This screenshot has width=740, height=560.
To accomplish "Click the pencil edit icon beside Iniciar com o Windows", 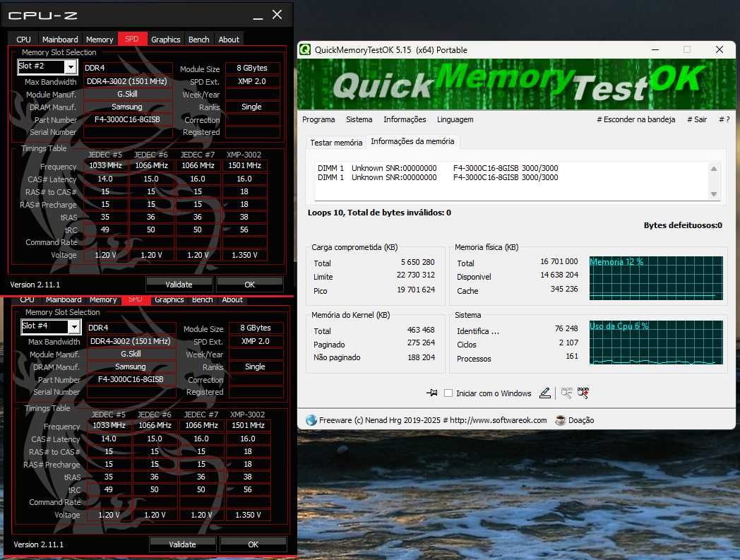I will click(x=545, y=393).
